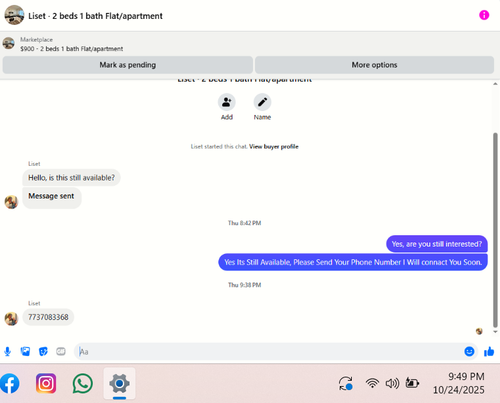The height and width of the screenshot is (403, 500).
Task: Click the chat vertical scrollbar
Action: click(495, 230)
